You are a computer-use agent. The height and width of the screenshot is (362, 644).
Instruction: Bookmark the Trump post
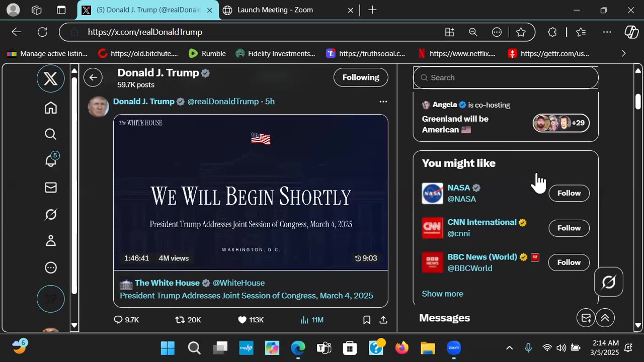[x=367, y=320]
